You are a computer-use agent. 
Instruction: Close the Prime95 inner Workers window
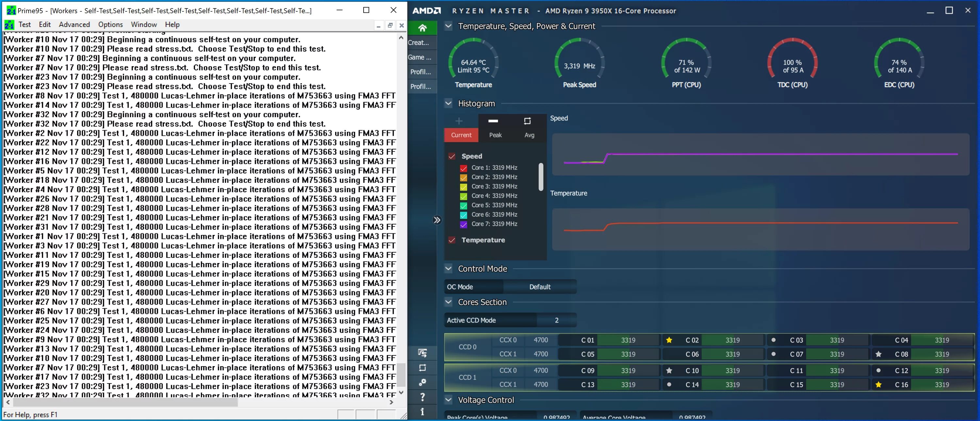(x=401, y=25)
